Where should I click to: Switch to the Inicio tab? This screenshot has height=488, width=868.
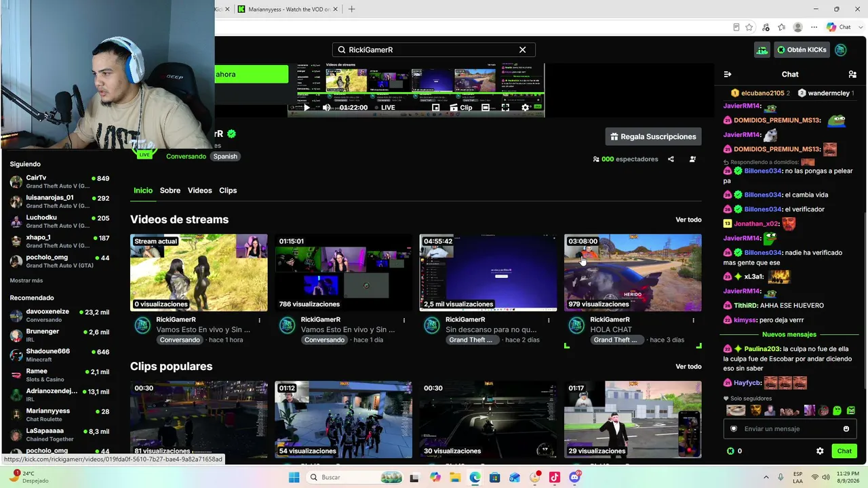pyautogui.click(x=143, y=190)
